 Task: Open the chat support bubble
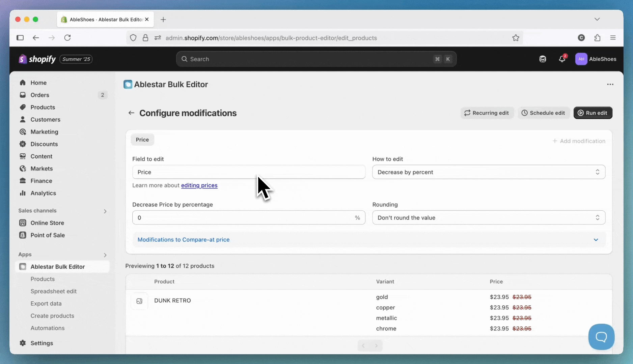pos(601,337)
